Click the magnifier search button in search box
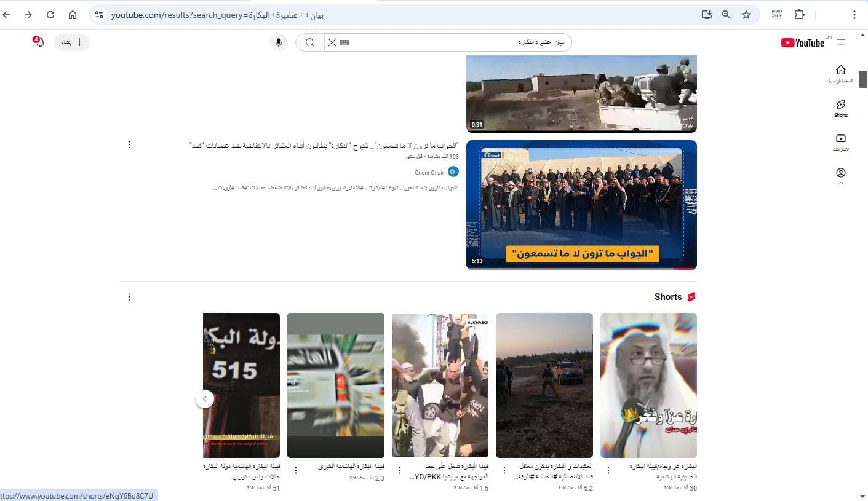Image resolution: width=868 pixels, height=501 pixels. (310, 42)
